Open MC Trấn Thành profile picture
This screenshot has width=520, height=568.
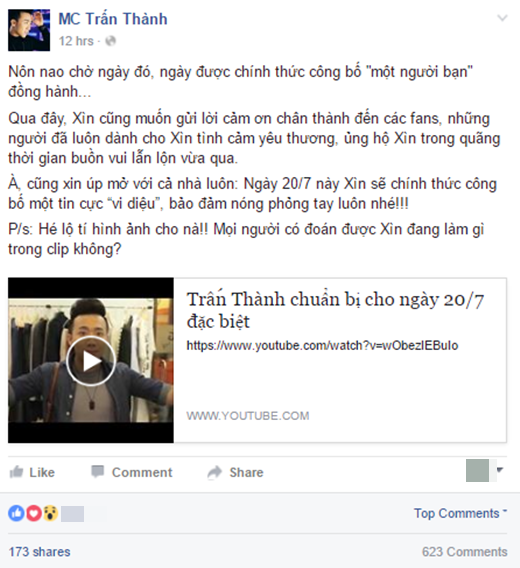tap(29, 30)
